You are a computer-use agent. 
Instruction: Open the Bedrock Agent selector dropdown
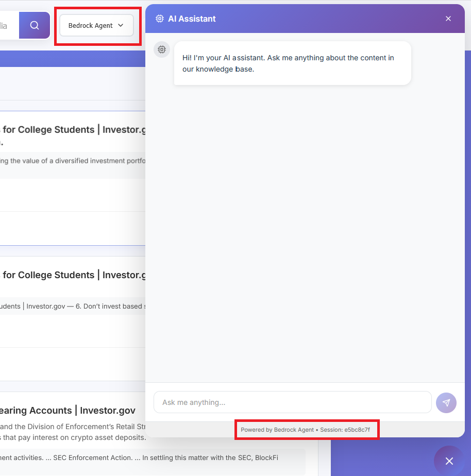pos(96,25)
